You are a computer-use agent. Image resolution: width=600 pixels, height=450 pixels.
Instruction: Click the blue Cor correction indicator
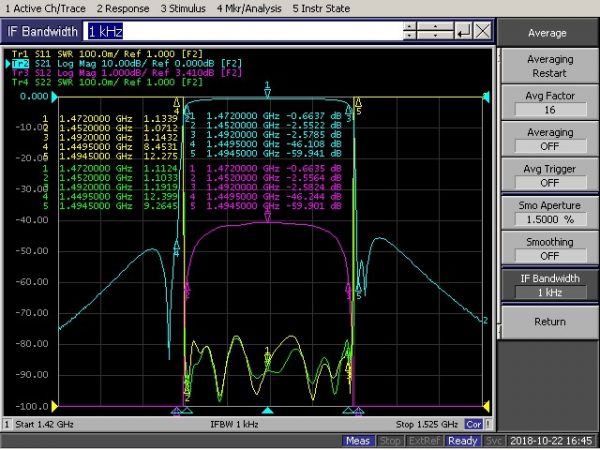pos(473,424)
